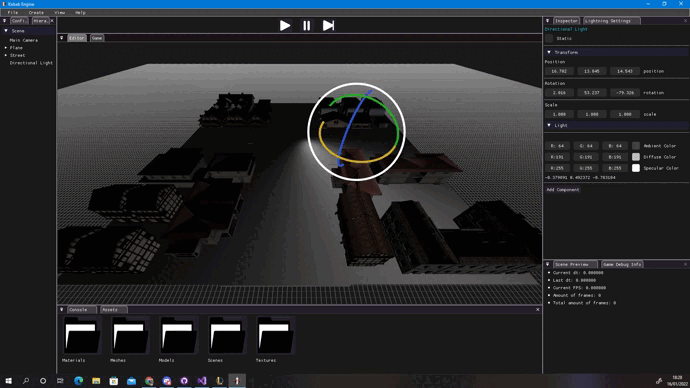Click rotation Z field -79.326

click(x=625, y=93)
